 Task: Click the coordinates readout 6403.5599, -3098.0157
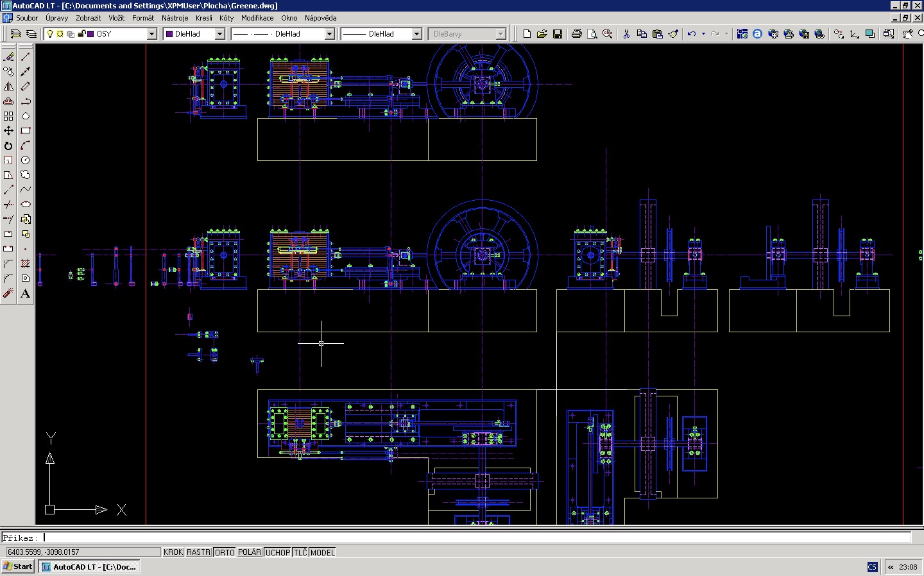click(83, 552)
